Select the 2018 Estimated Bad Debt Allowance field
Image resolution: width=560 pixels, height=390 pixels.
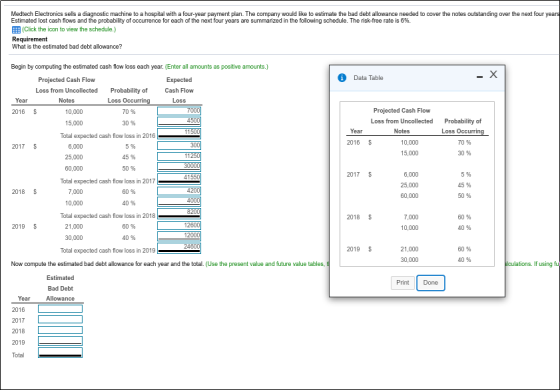pos(60,330)
